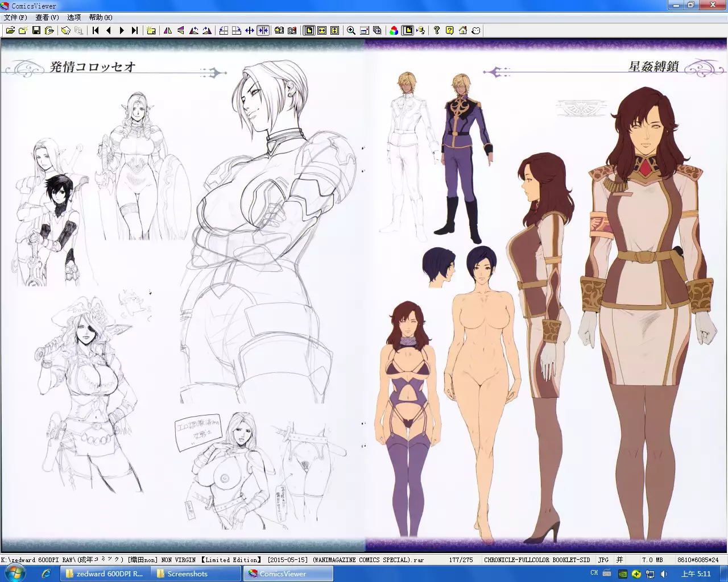The height and width of the screenshot is (582, 728).
Task: Flip image horizontally with the purple triangles
Action: point(168,31)
